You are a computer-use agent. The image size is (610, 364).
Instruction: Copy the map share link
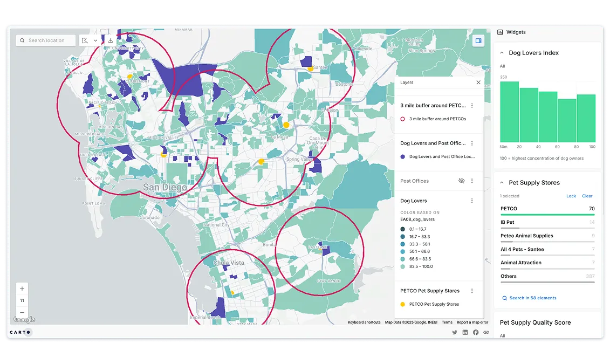coord(486,332)
